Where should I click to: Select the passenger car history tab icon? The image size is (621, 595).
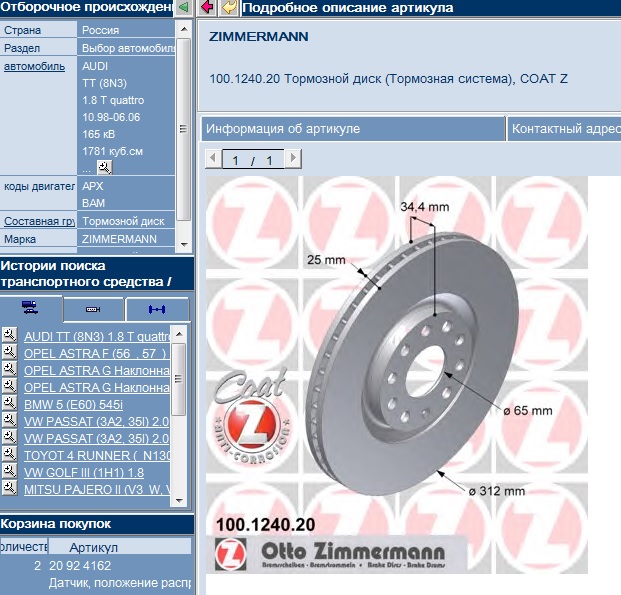click(30, 307)
